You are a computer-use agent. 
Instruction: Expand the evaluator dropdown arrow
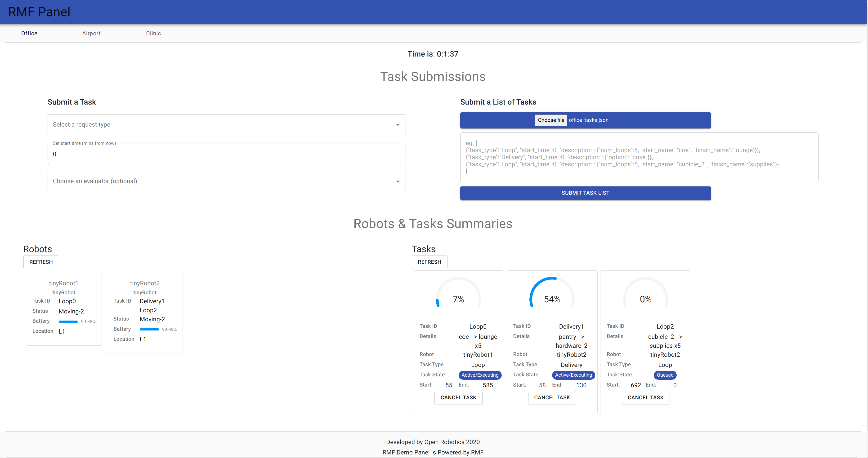click(398, 181)
